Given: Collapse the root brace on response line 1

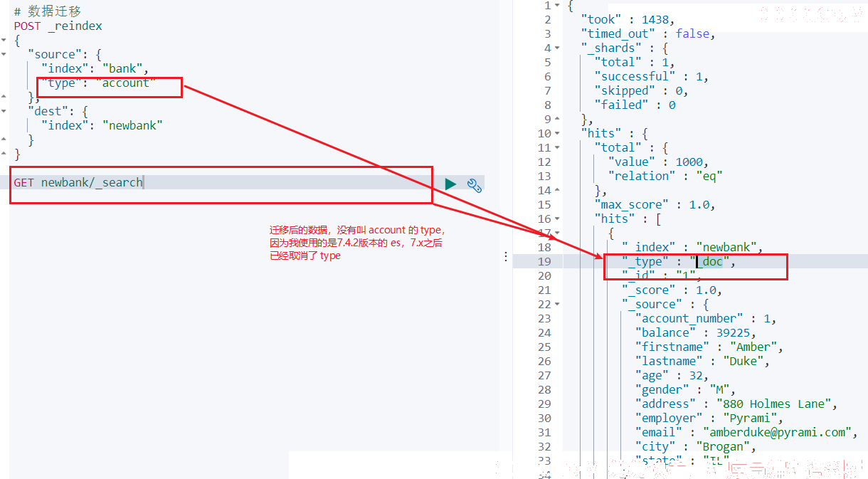Looking at the screenshot, I should 558,5.
